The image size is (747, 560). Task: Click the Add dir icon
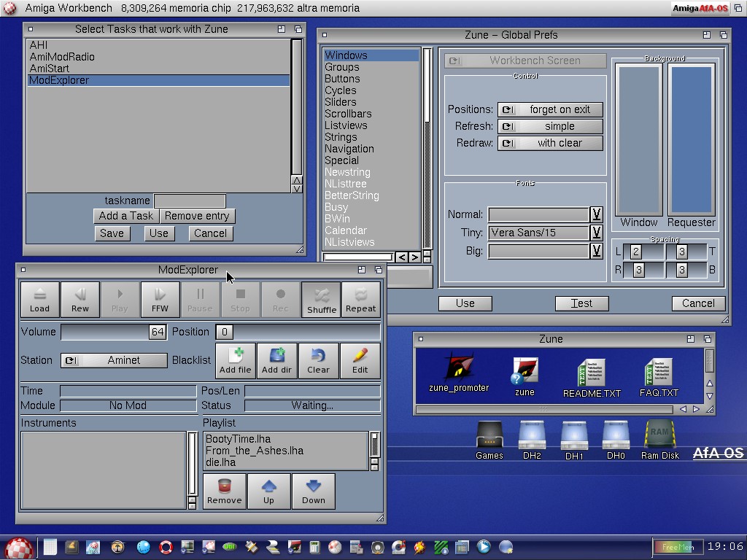pos(276,360)
